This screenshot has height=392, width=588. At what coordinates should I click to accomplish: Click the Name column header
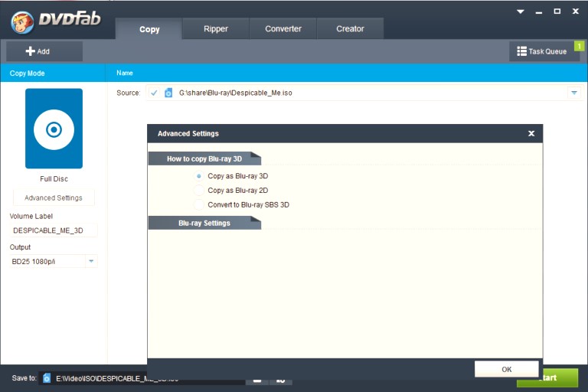click(125, 73)
